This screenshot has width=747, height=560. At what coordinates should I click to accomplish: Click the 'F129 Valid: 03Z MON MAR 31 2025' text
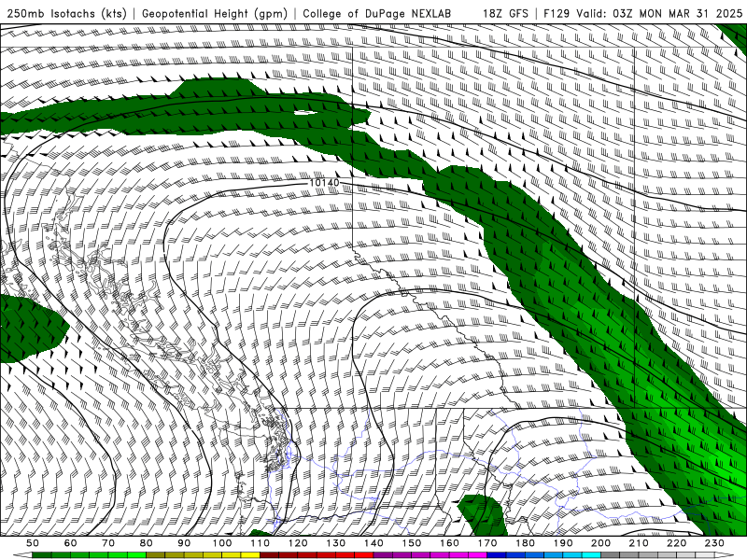pyautogui.click(x=643, y=13)
